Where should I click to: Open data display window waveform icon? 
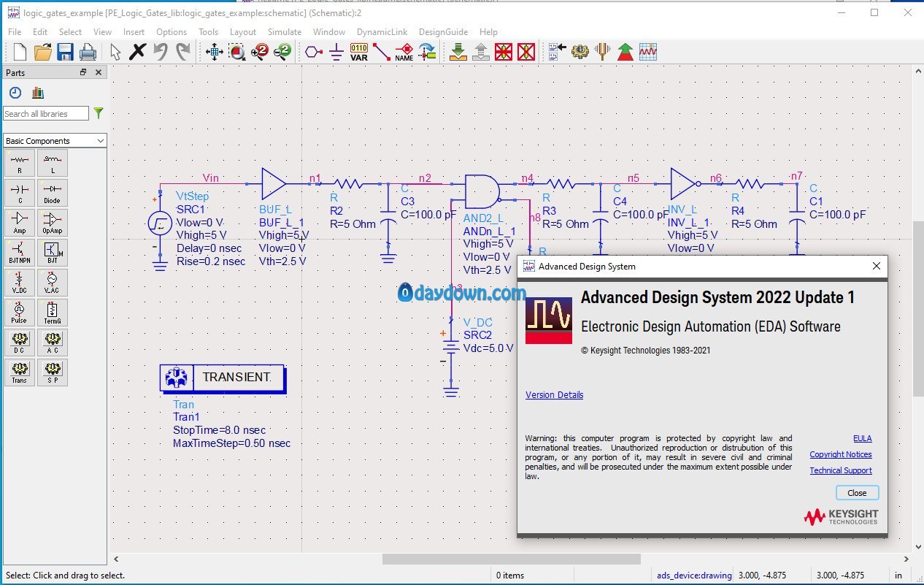click(648, 52)
